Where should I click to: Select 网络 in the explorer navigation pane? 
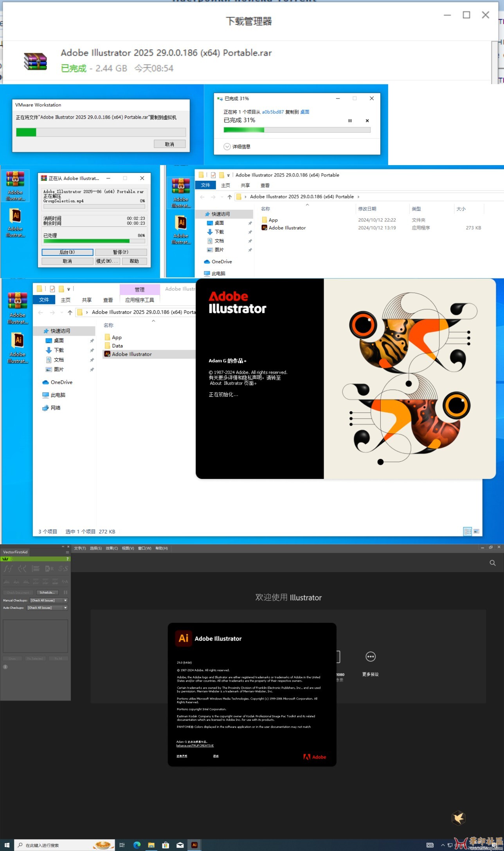pyautogui.click(x=56, y=408)
